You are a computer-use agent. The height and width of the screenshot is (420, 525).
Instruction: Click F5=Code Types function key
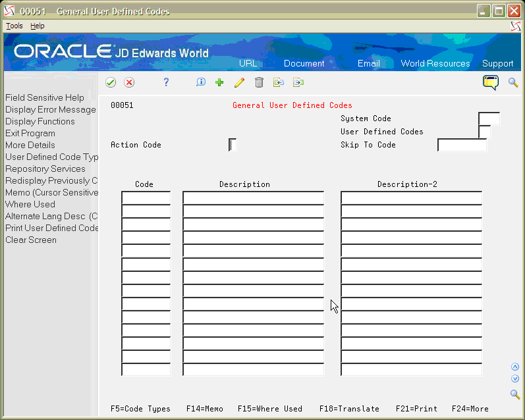140,409
